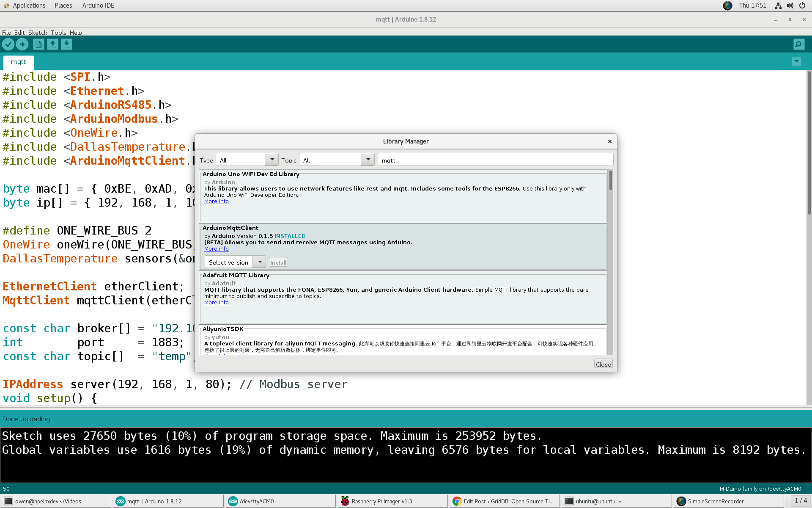812x508 pixels.
Task: Open the Serial Monitor icon
Action: pyautogui.click(x=798, y=44)
